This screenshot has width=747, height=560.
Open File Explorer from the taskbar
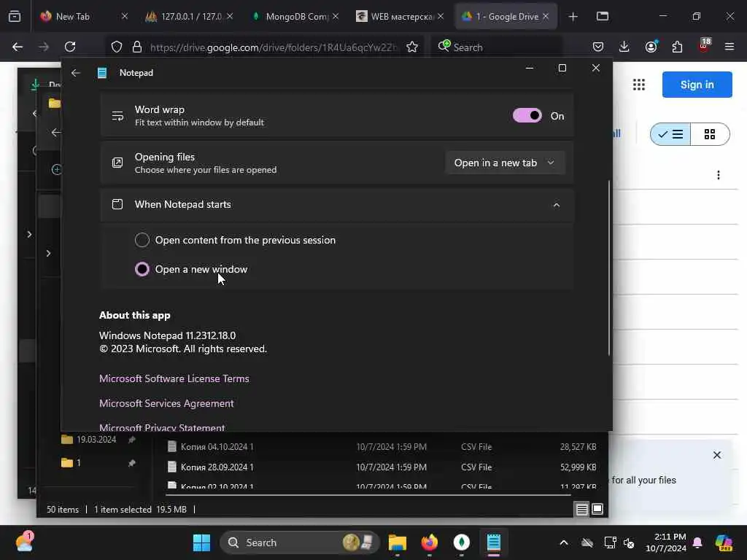398,542
